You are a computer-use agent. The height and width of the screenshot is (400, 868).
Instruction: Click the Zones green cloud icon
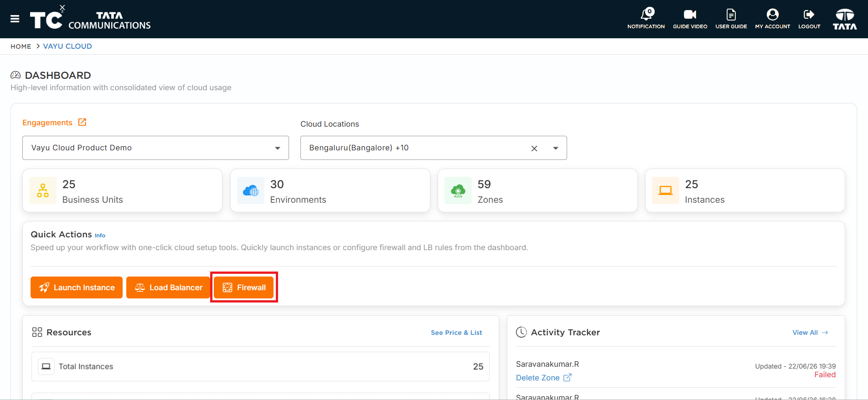click(458, 190)
